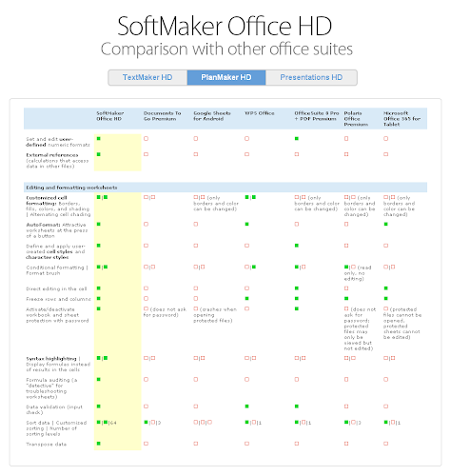Click the SoftMaker Office HD column header
Viewport: 451px width, 476px height.
pyautogui.click(x=110, y=116)
